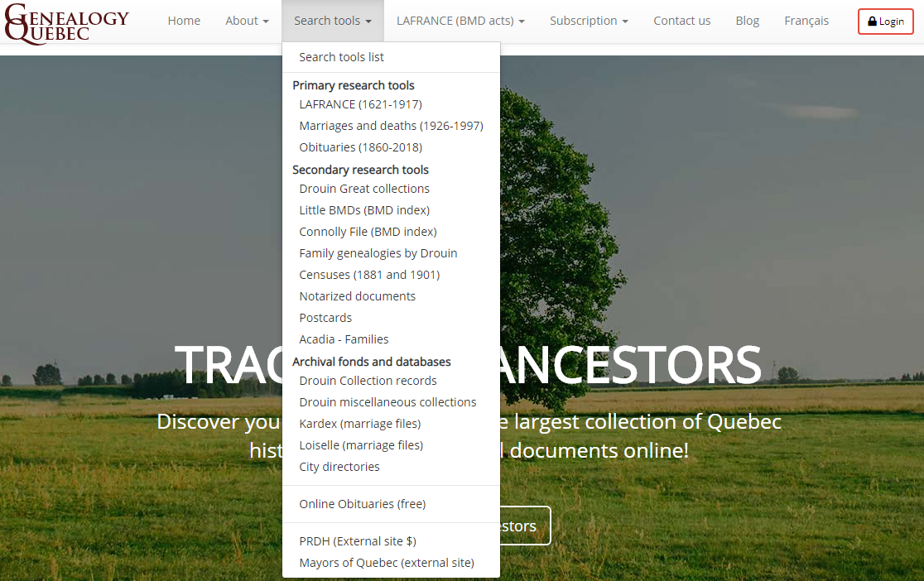The width and height of the screenshot is (924, 581).
Task: Click the Genealogy Quebec logo
Action: [66, 23]
